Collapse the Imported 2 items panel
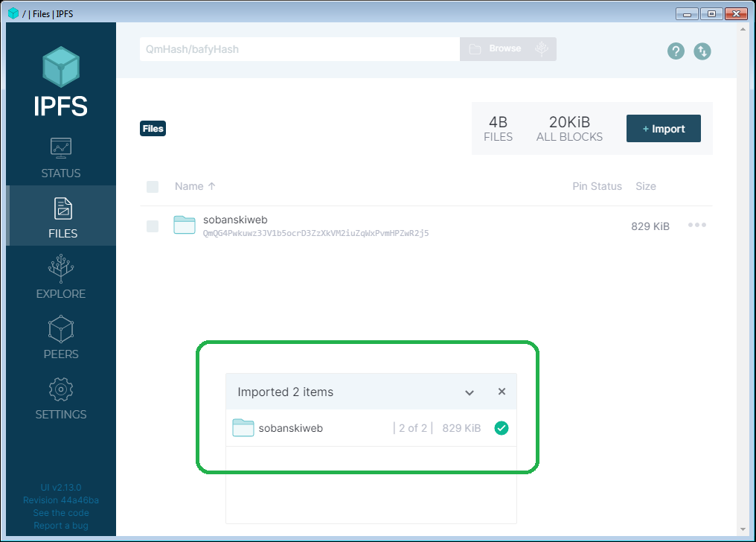756x542 pixels. tap(469, 392)
